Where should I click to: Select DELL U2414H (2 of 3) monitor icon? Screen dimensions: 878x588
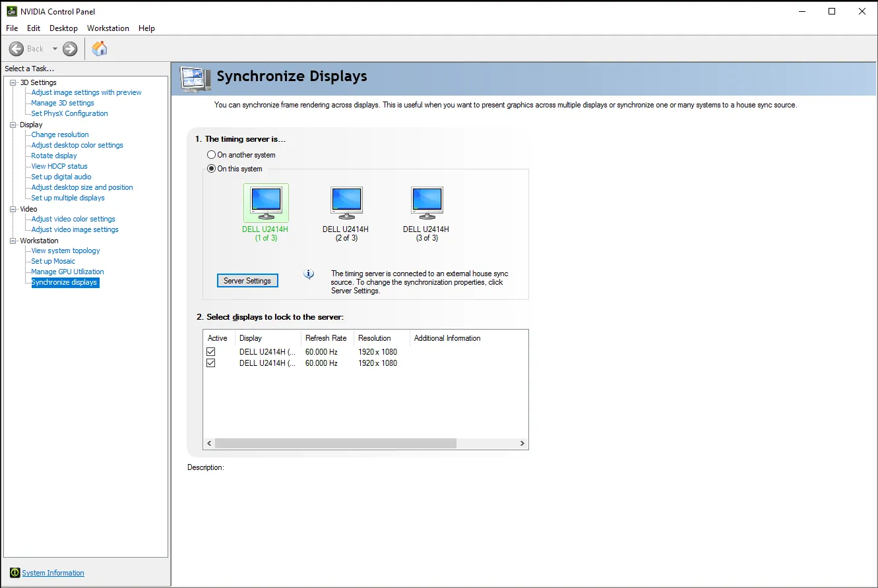346,203
